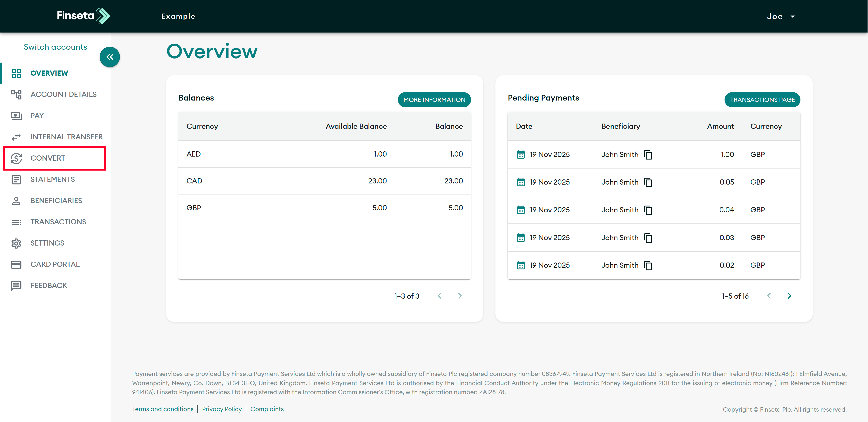
Task: Click the Finseta logo
Action: (83, 16)
